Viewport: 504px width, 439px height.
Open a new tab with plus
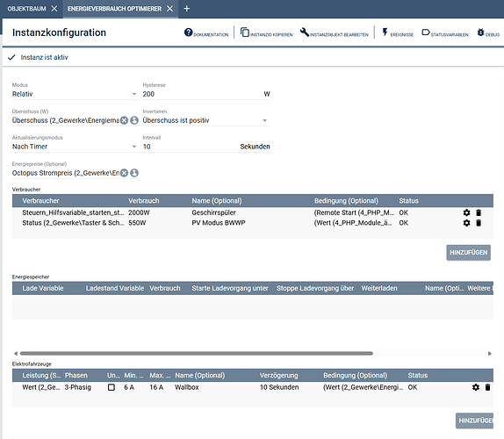coord(186,9)
